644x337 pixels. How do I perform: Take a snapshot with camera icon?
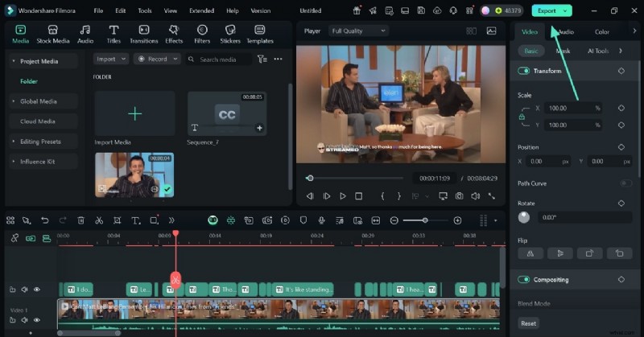point(459,195)
